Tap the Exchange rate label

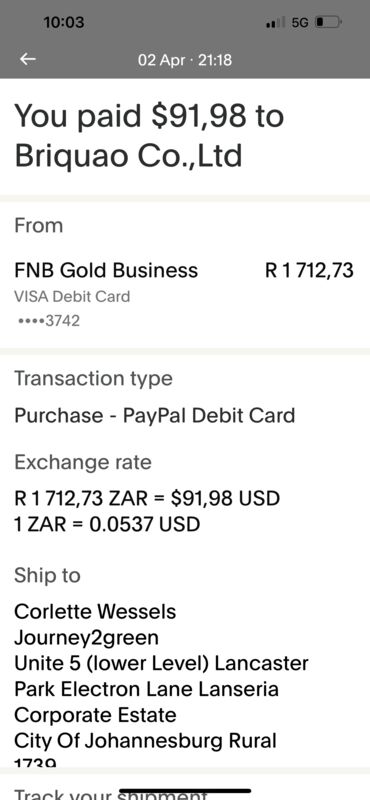coord(83,462)
